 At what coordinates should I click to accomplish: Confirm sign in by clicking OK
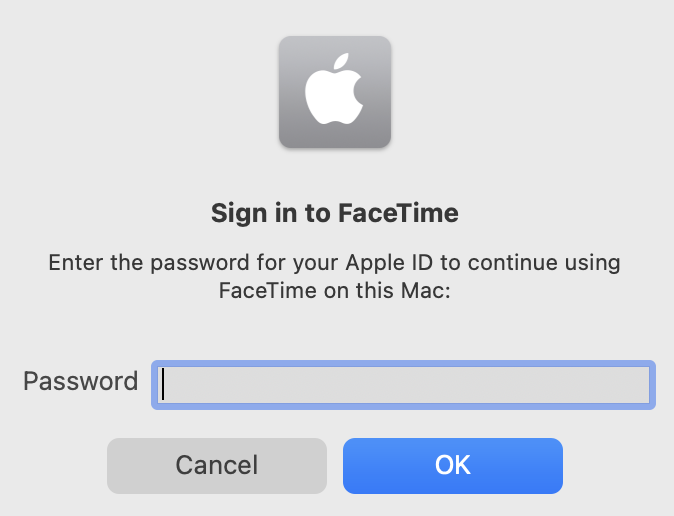pos(452,465)
